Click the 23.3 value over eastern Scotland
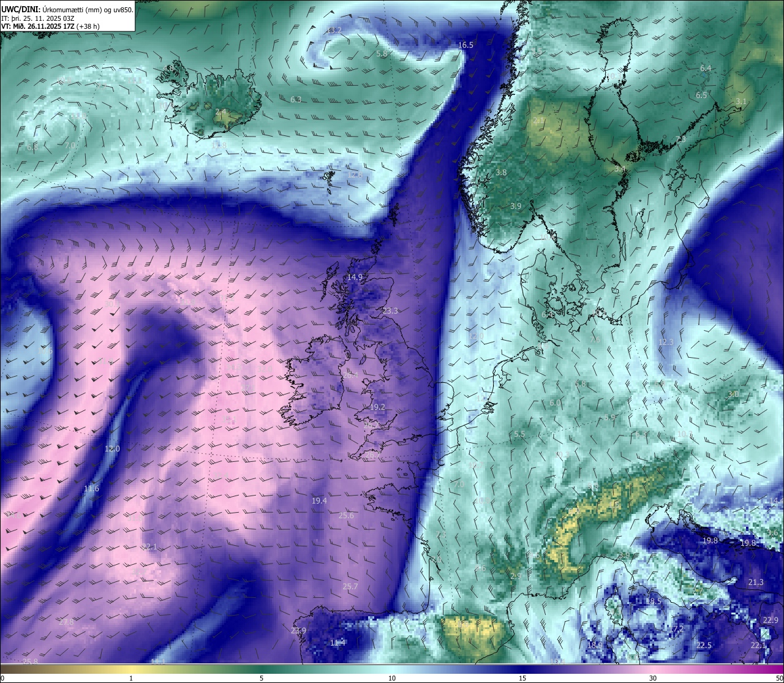This screenshot has width=784, height=683. [x=390, y=311]
